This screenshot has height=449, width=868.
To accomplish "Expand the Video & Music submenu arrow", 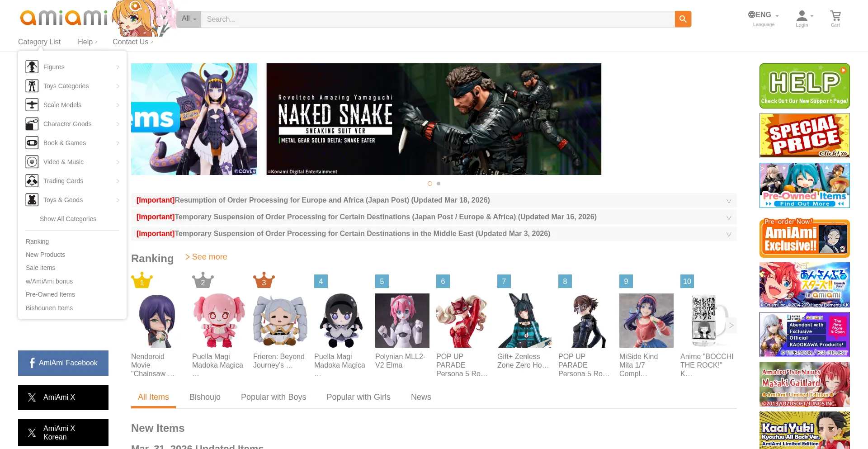I will point(118,162).
